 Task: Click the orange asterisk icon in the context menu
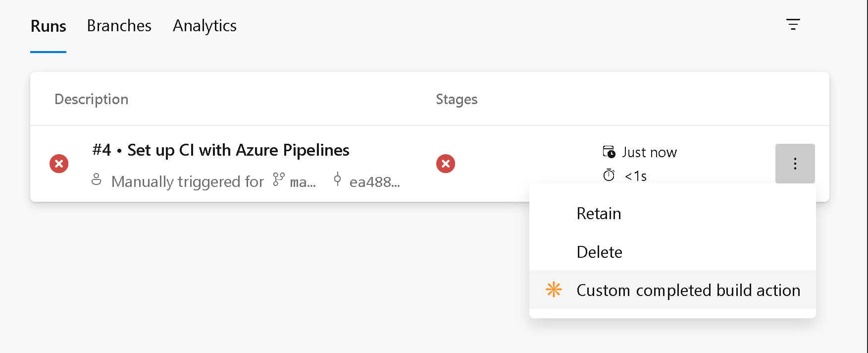tap(554, 290)
